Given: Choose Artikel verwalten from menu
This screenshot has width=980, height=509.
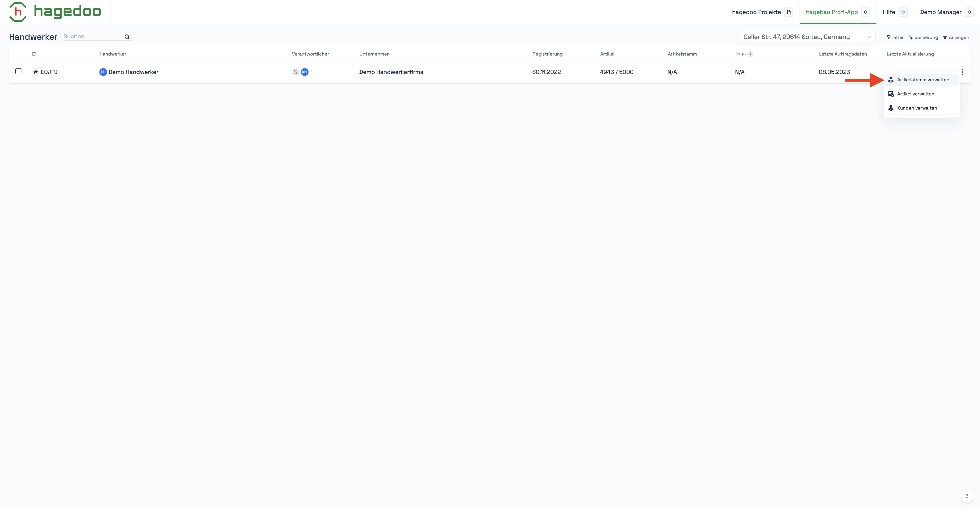Looking at the screenshot, I should 915,94.
